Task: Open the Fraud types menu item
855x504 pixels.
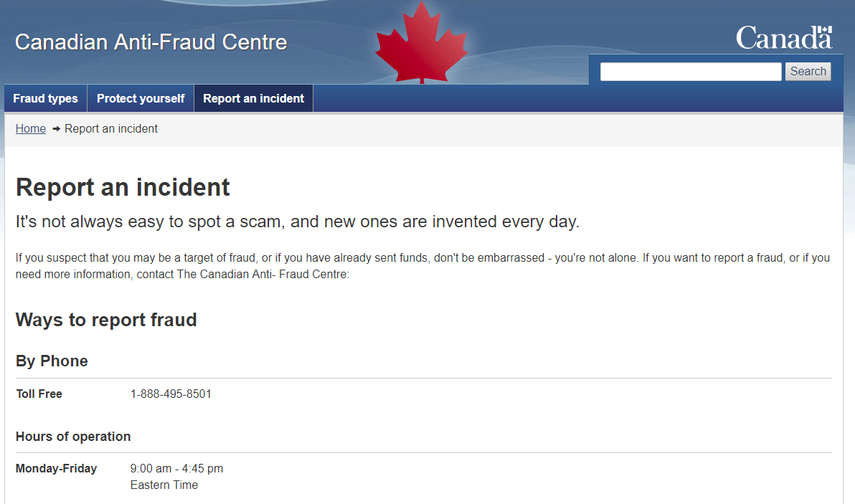Action: 45,99
